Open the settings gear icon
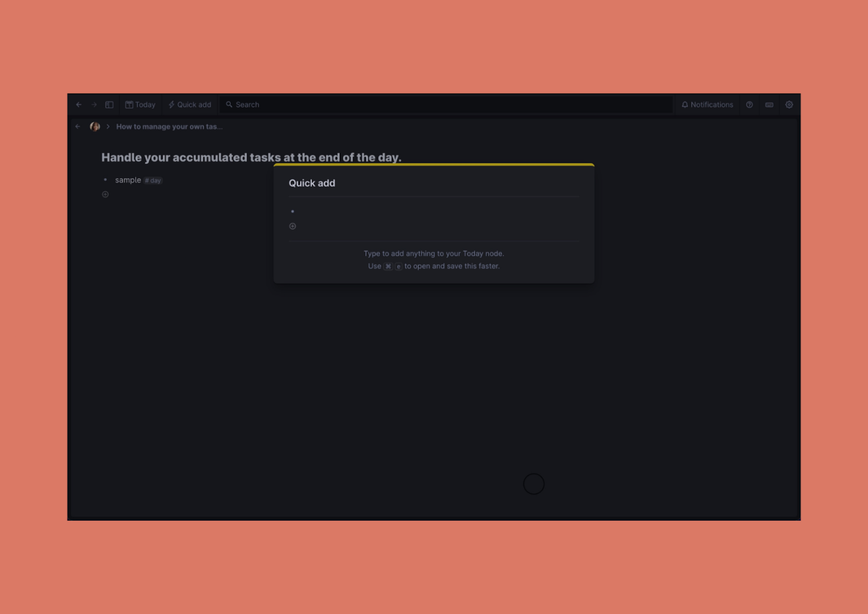The width and height of the screenshot is (868, 614). (789, 105)
